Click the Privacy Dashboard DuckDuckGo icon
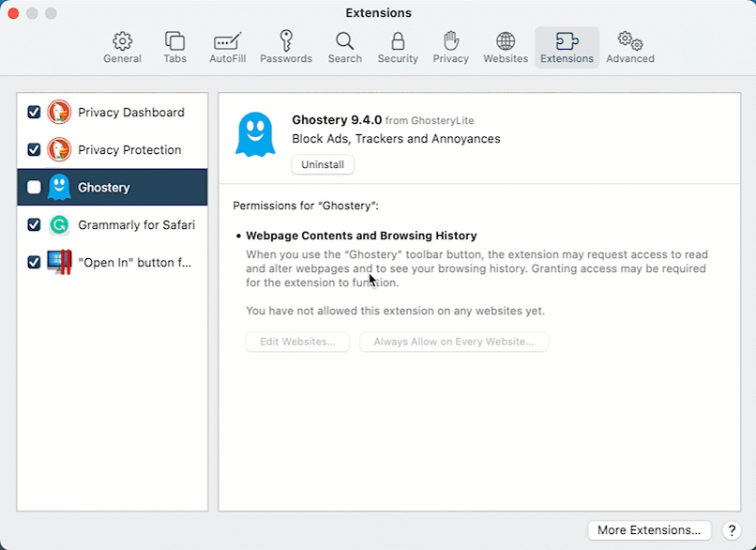 (59, 112)
